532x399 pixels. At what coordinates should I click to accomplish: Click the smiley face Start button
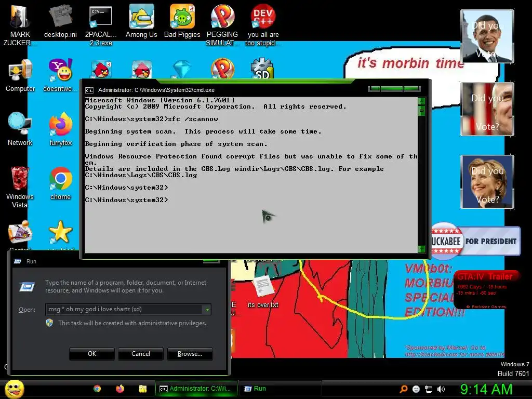[x=15, y=389]
